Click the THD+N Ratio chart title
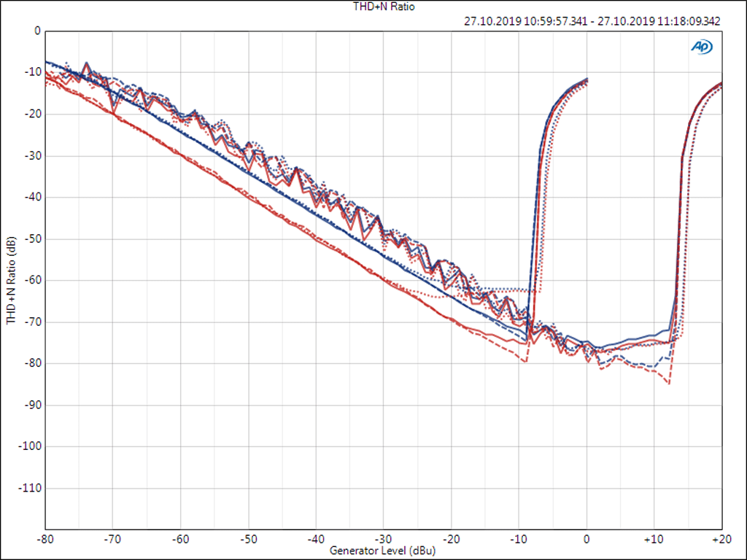747x560 pixels. tap(373, 7)
